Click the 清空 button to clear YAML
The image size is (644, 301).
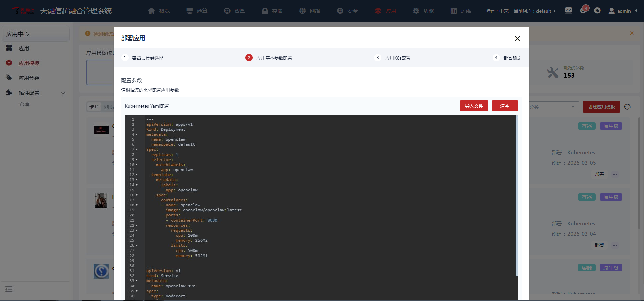[x=504, y=106]
